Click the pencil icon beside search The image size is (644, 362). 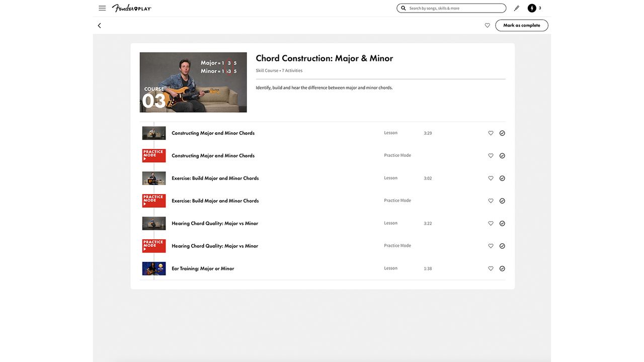517,8
